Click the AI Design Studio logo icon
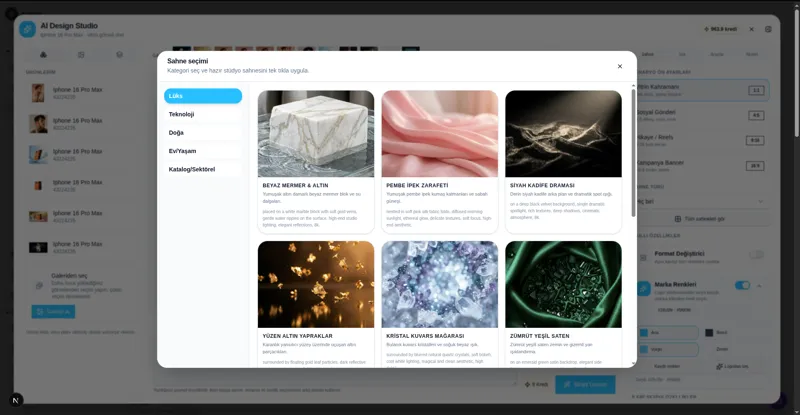 [27, 29]
